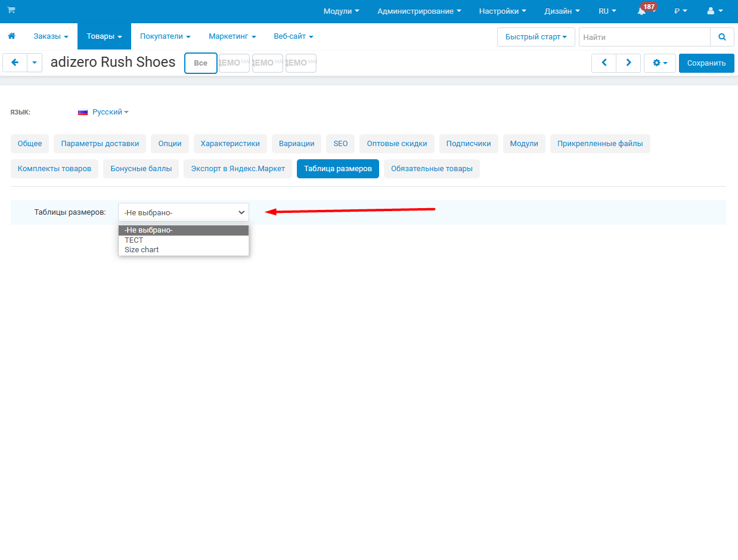Switch to the Общее tab
The width and height of the screenshot is (738, 560).
pos(30,144)
